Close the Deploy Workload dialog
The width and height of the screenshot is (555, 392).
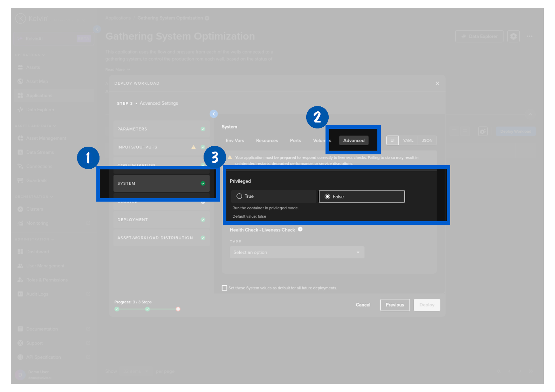437,83
